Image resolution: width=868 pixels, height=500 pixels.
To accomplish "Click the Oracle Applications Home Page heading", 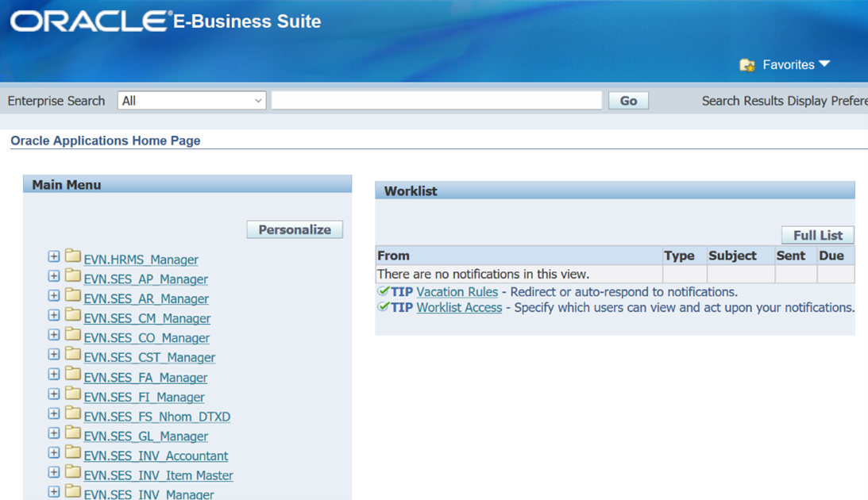I will tap(105, 140).
